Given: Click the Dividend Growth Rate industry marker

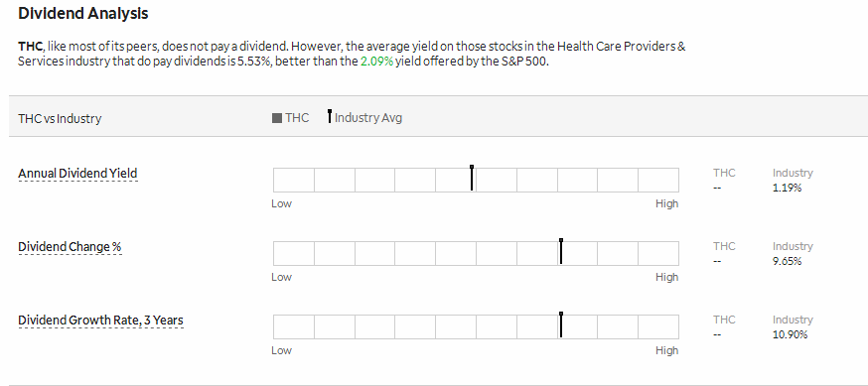Looking at the screenshot, I should click(x=561, y=325).
